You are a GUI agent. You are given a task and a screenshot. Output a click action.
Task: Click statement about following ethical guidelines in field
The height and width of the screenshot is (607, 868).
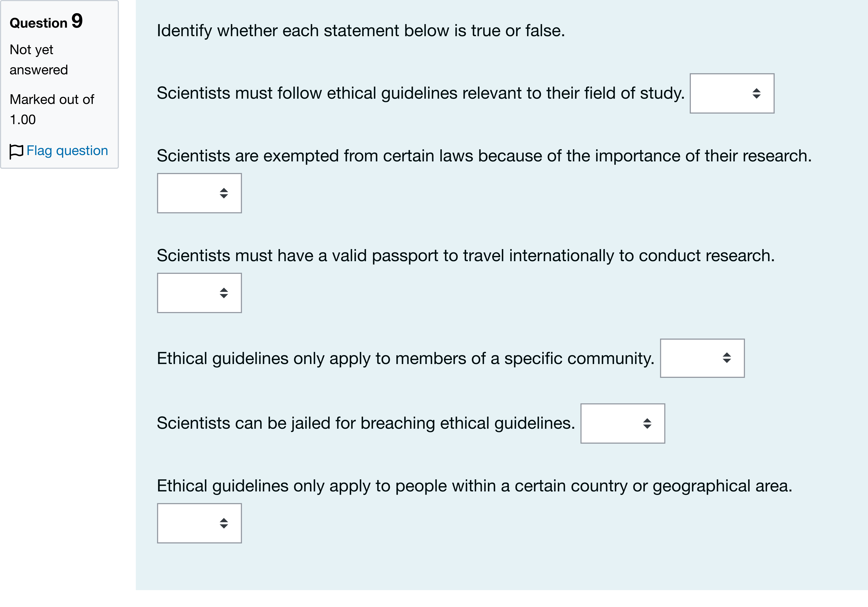pos(420,93)
